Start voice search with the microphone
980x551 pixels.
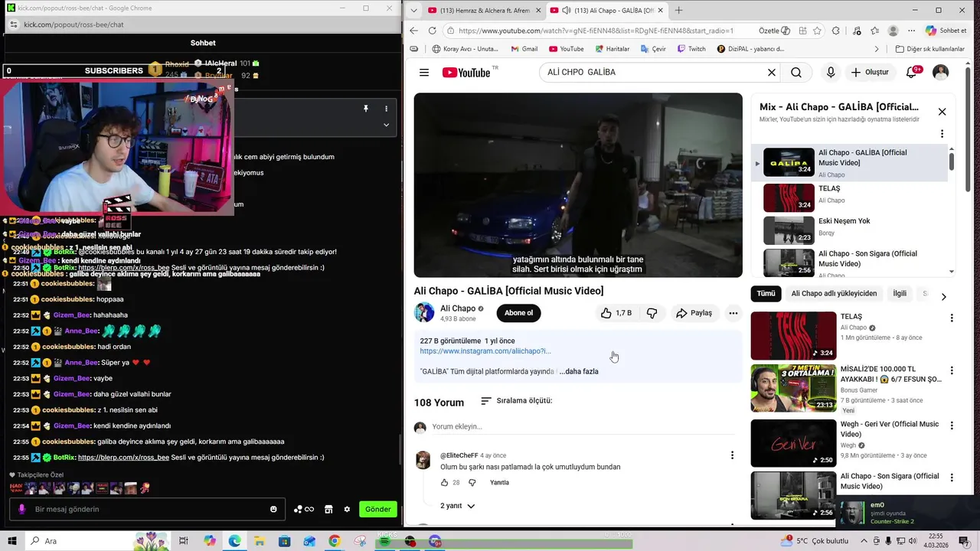click(831, 73)
